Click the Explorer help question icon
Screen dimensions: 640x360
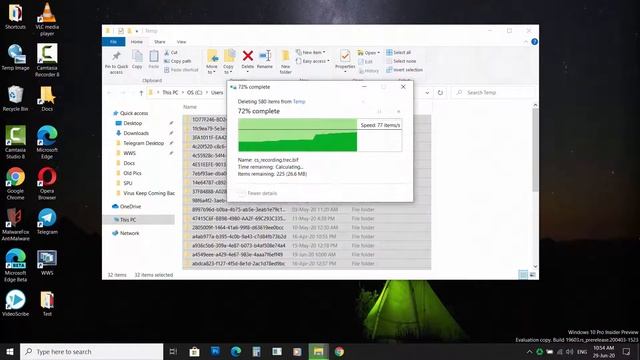[x=534, y=42]
